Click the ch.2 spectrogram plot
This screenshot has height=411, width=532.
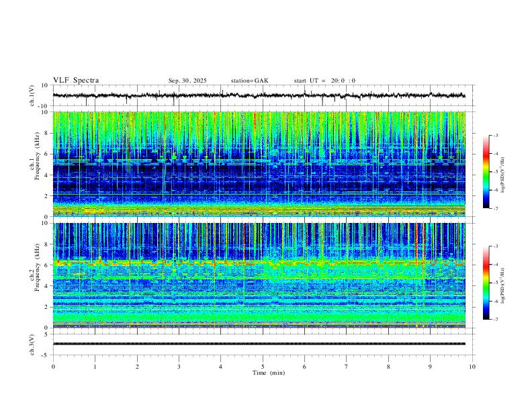pyautogui.click(x=259, y=275)
